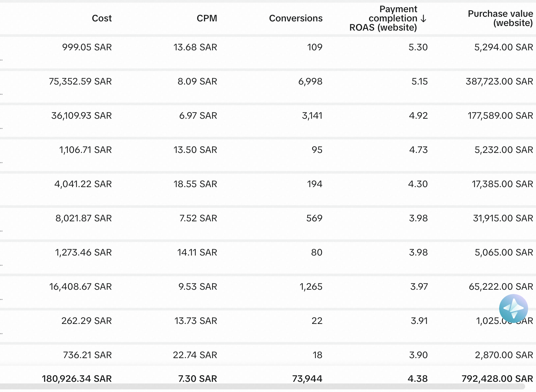Sort table by CPM column header
Image resolution: width=536 pixels, height=392 pixels.
point(207,18)
